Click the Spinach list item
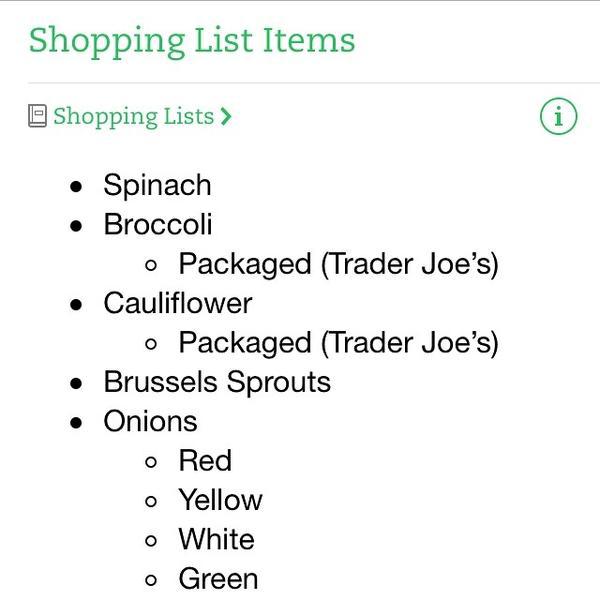600x600 pixels. pyautogui.click(x=157, y=186)
